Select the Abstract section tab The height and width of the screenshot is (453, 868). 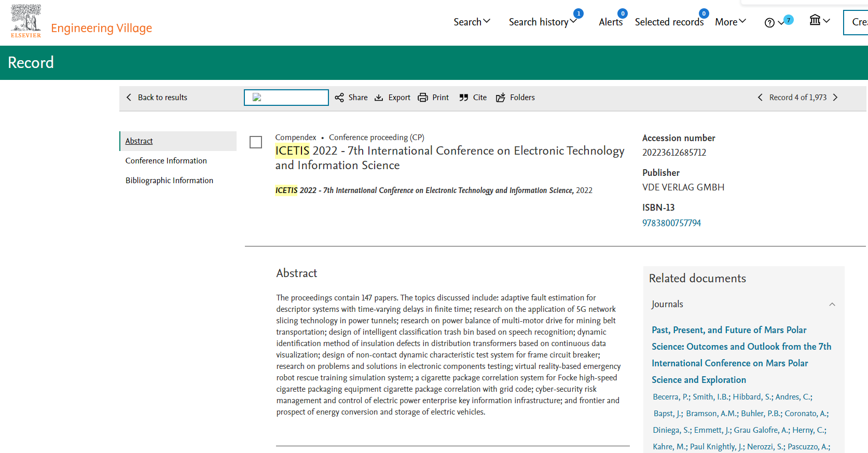point(178,141)
